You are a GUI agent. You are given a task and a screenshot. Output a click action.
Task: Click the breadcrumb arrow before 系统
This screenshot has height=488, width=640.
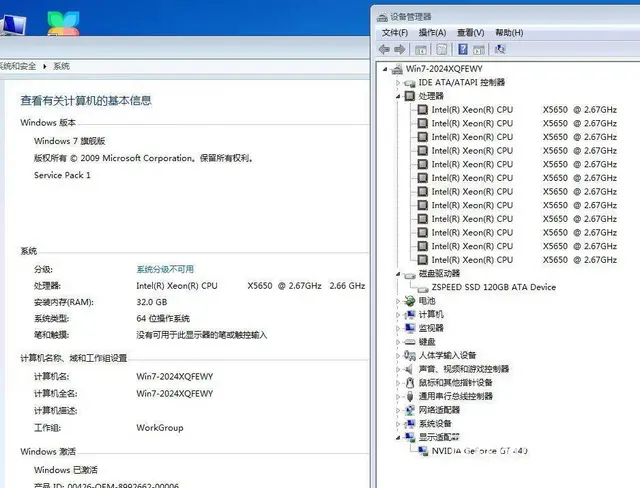coord(44,66)
